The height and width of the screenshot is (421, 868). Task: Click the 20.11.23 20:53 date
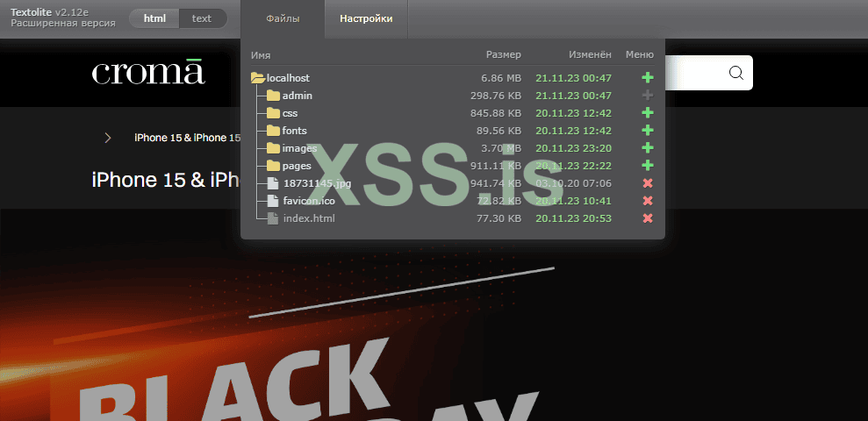tap(573, 218)
